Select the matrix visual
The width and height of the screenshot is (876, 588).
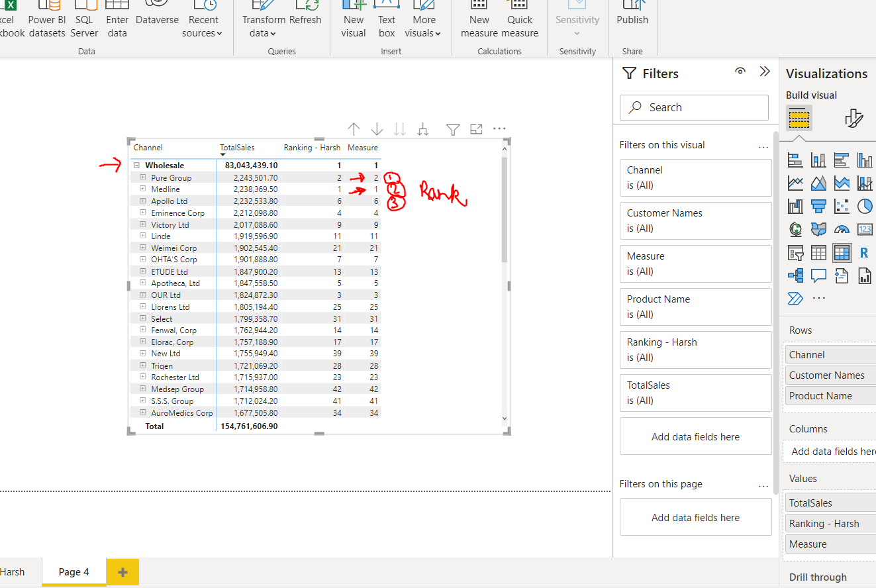(x=842, y=252)
